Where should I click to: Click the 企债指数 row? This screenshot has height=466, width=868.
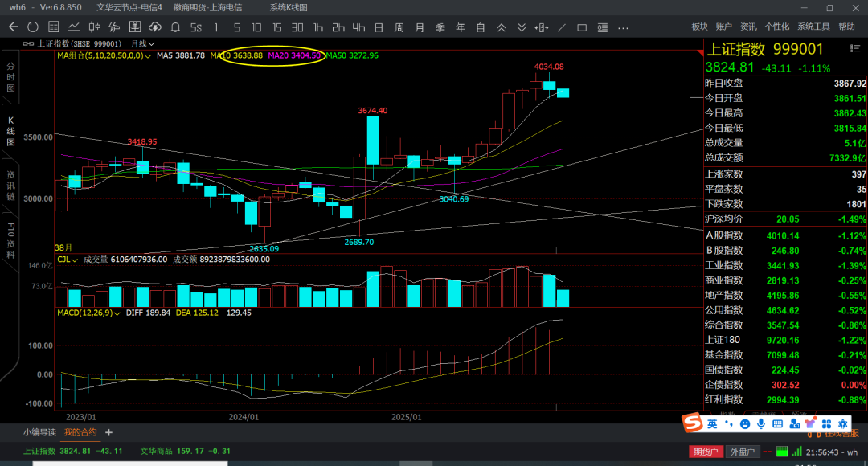(x=785, y=385)
